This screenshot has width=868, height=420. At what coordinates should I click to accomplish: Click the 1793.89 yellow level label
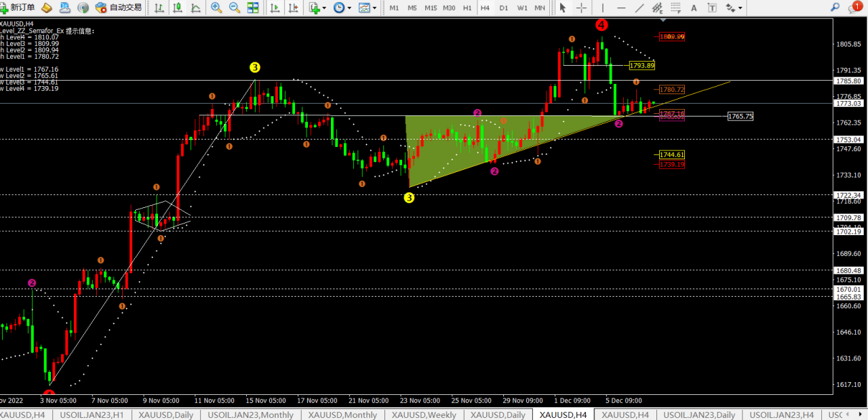point(642,66)
